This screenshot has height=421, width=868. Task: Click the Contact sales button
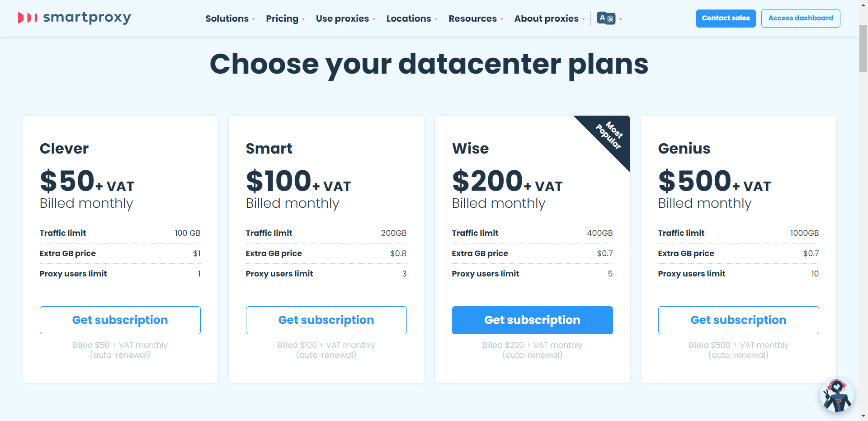tap(726, 18)
